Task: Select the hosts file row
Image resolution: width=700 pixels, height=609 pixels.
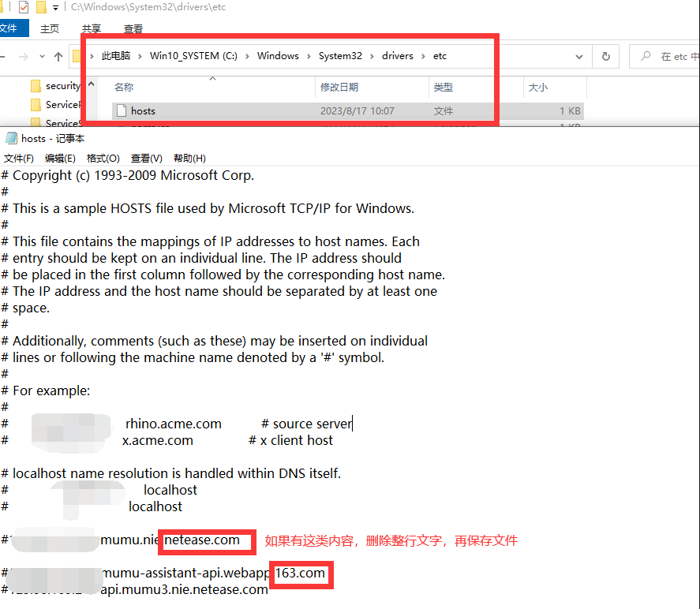Action: [347, 110]
